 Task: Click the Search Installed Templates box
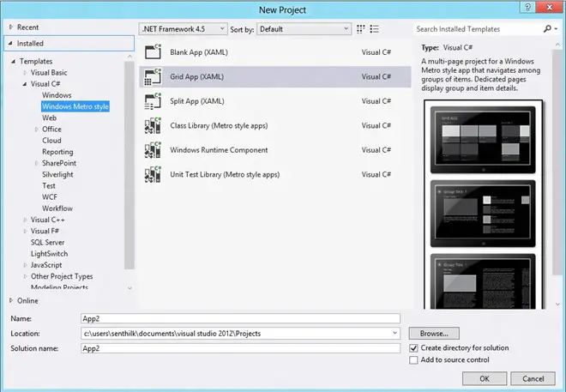[479, 29]
